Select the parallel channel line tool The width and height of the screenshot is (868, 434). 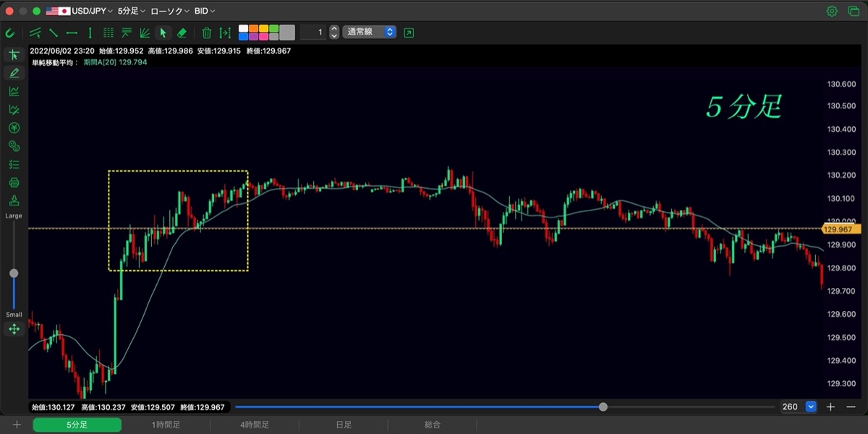(35, 33)
